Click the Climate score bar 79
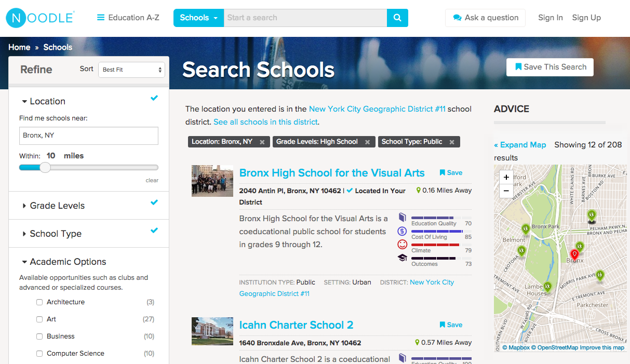The width and height of the screenshot is (630, 364). (x=441, y=245)
